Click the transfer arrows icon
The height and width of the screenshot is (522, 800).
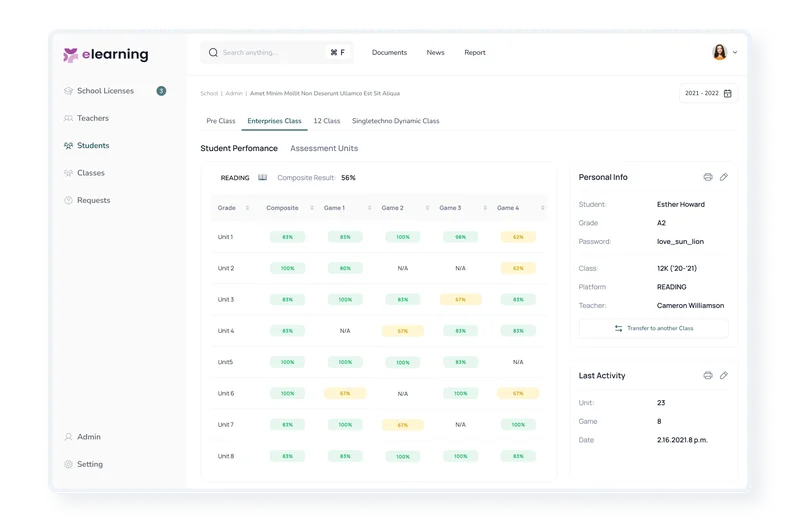(618, 329)
